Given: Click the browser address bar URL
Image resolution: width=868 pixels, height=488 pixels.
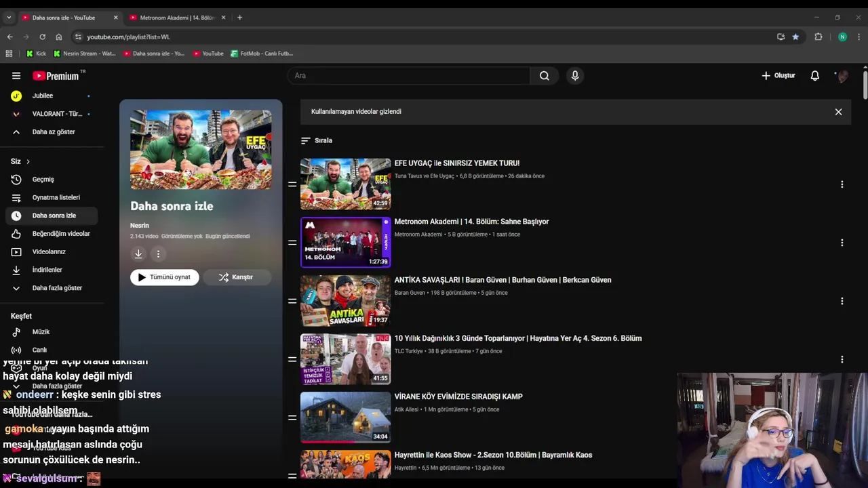Looking at the screenshot, I should (x=128, y=37).
